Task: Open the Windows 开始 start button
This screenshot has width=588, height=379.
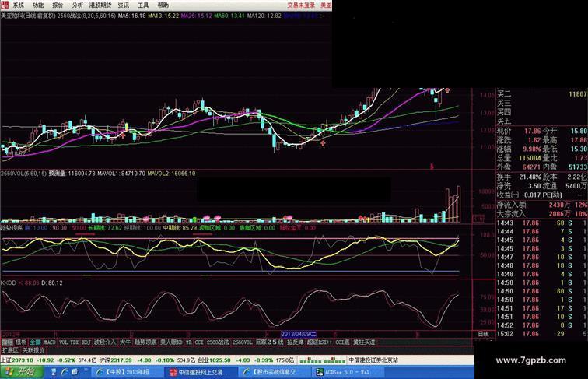Action: 22,372
